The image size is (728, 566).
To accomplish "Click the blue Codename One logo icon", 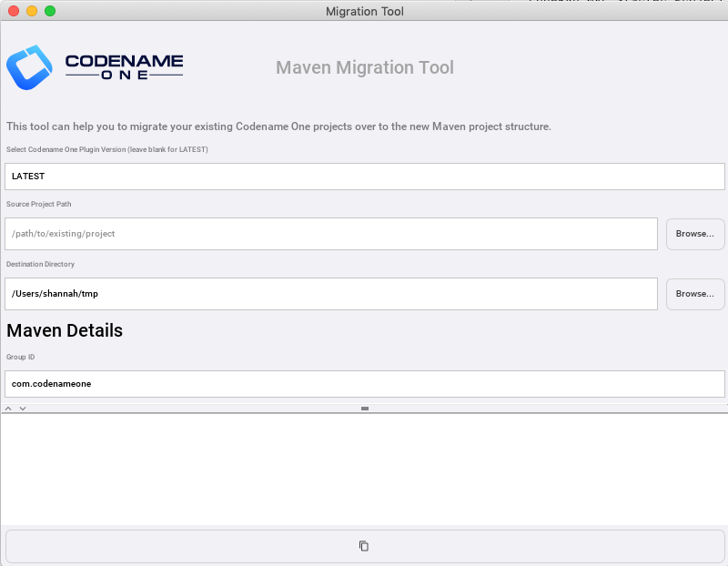I will coord(30,68).
